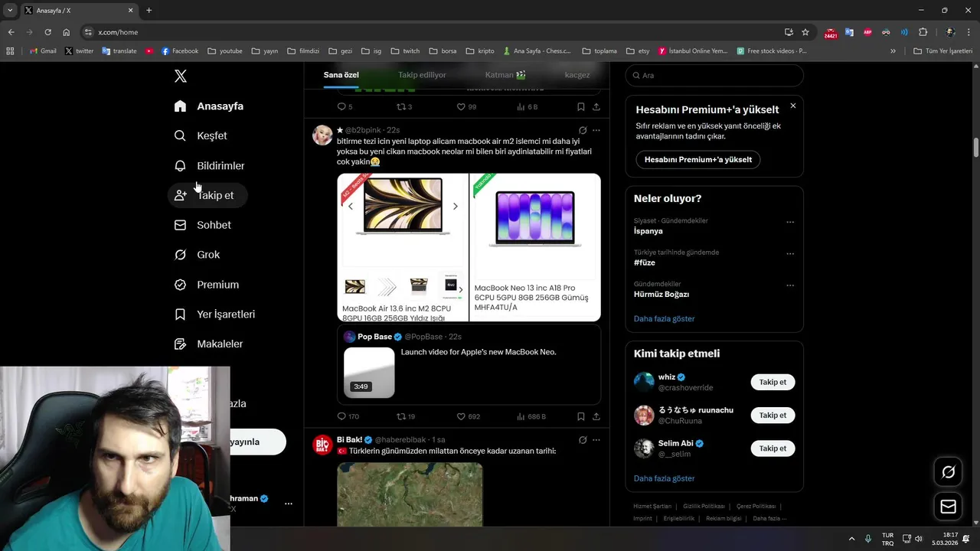The width and height of the screenshot is (980, 551).
Task: Dismiss the Premium+ upgrade card
Action: pyautogui.click(x=793, y=106)
